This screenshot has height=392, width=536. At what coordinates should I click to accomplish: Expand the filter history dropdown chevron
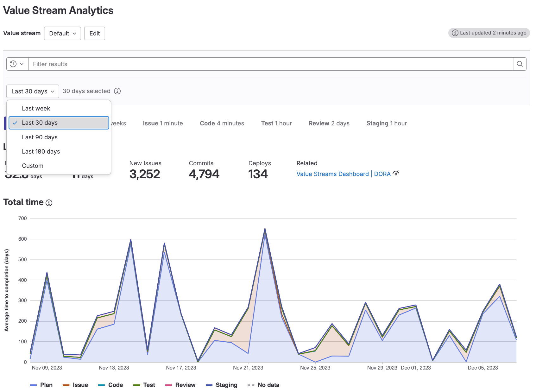point(22,64)
